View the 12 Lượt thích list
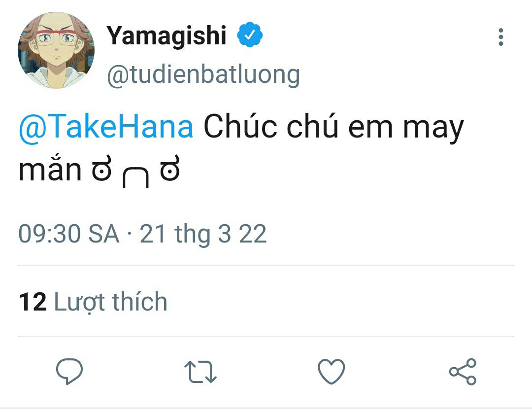532x417 pixels. 93,302
